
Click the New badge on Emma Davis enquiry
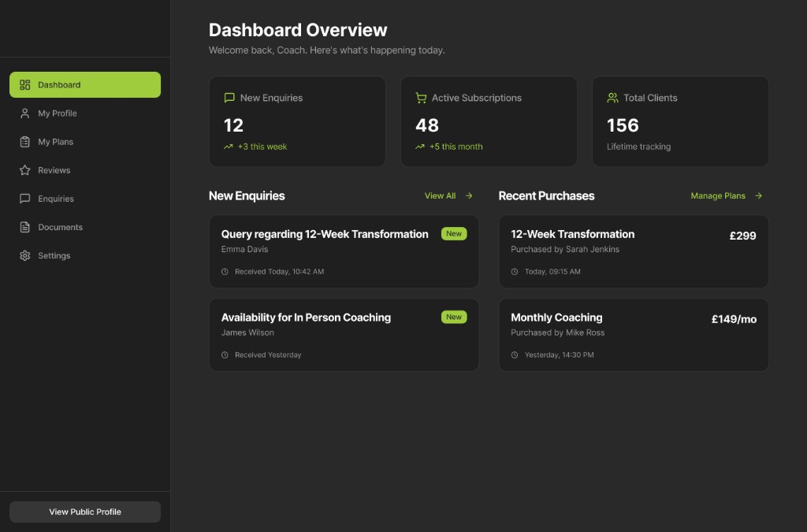[454, 233]
